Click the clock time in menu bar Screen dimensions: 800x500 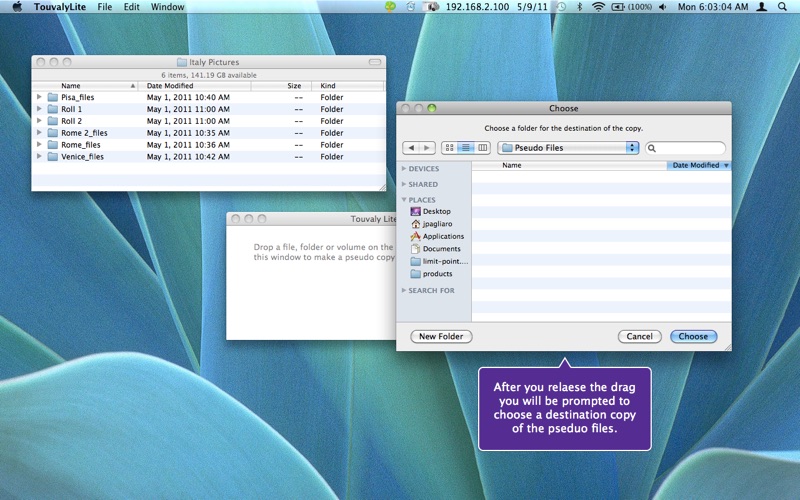(x=713, y=7)
